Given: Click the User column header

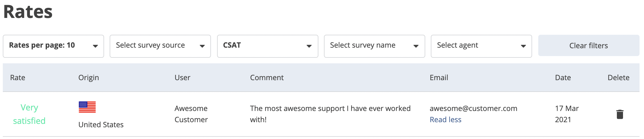Looking at the screenshot, I should tap(182, 78).
